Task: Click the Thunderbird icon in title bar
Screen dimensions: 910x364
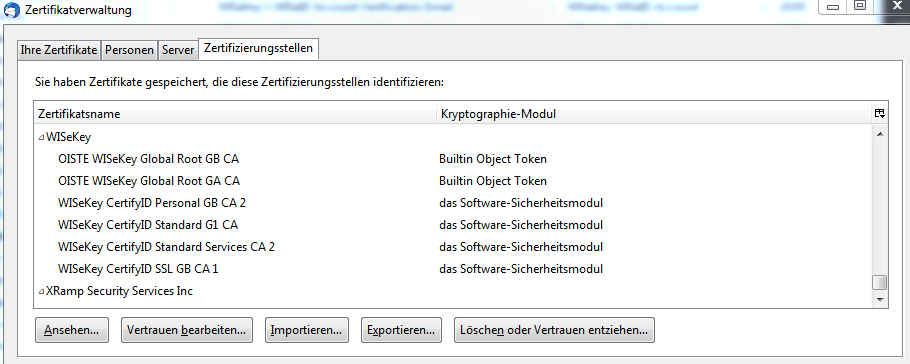Action: (x=10, y=10)
